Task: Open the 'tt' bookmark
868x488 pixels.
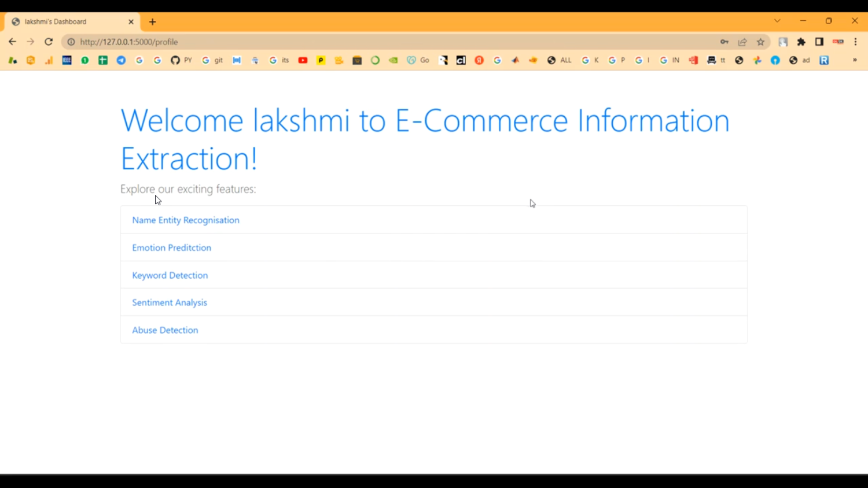Action: (716, 60)
